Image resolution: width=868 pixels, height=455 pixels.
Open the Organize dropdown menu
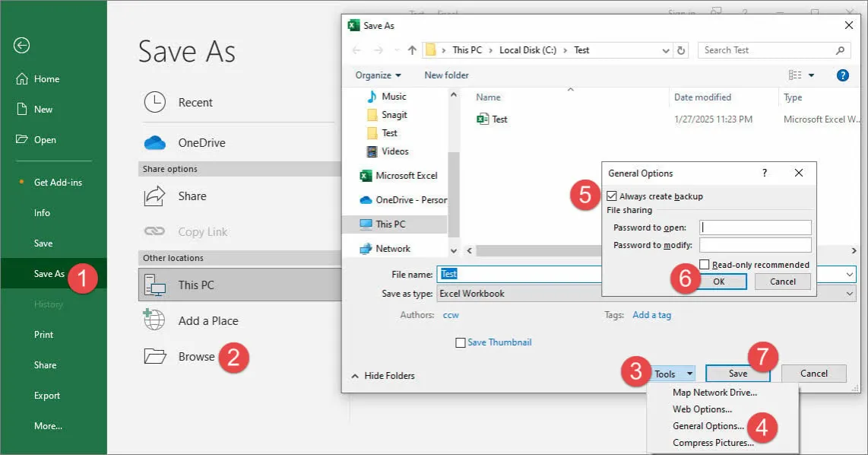[378, 75]
